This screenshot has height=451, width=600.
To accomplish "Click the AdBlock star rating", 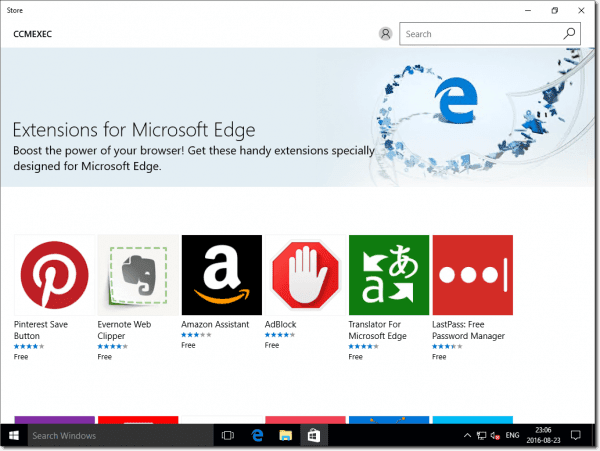I will 280,335.
